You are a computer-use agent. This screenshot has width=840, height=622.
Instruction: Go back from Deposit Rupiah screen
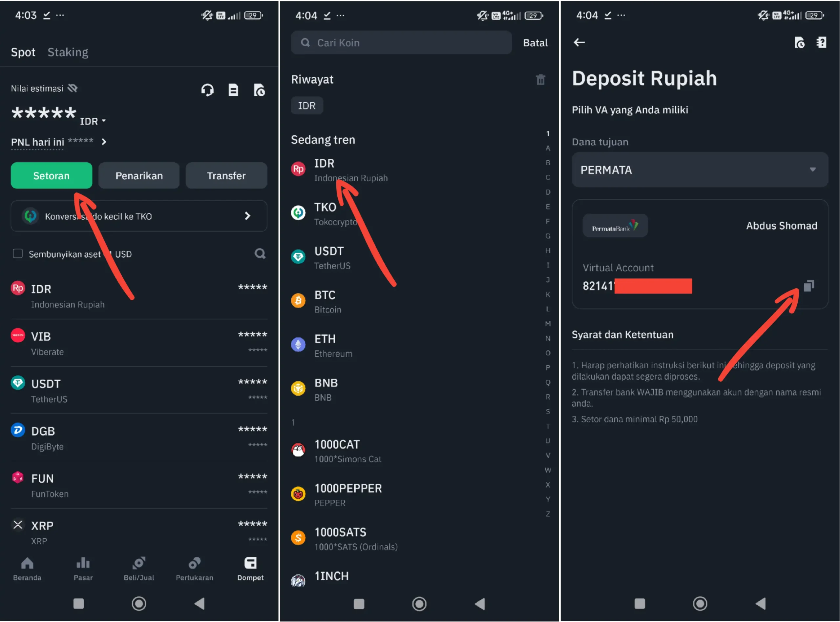point(579,42)
